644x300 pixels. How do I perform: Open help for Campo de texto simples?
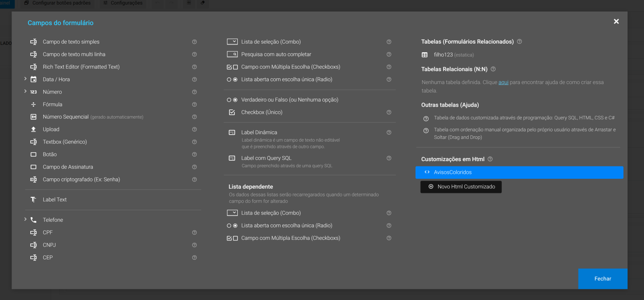click(x=194, y=42)
